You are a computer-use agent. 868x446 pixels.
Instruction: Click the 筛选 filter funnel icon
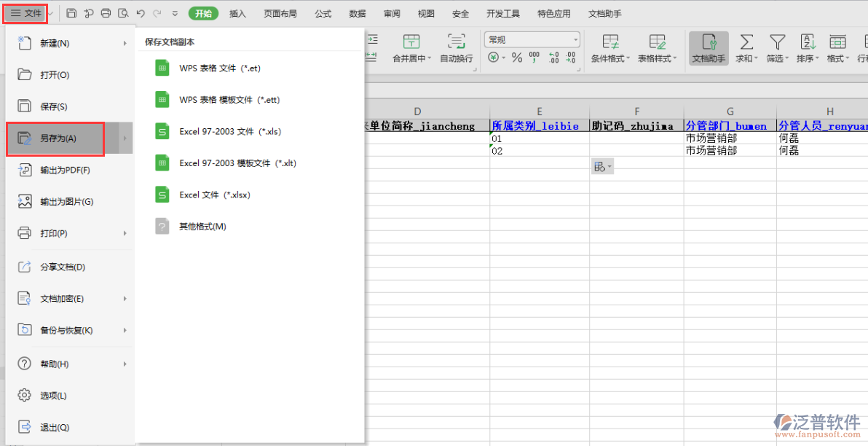point(777,42)
